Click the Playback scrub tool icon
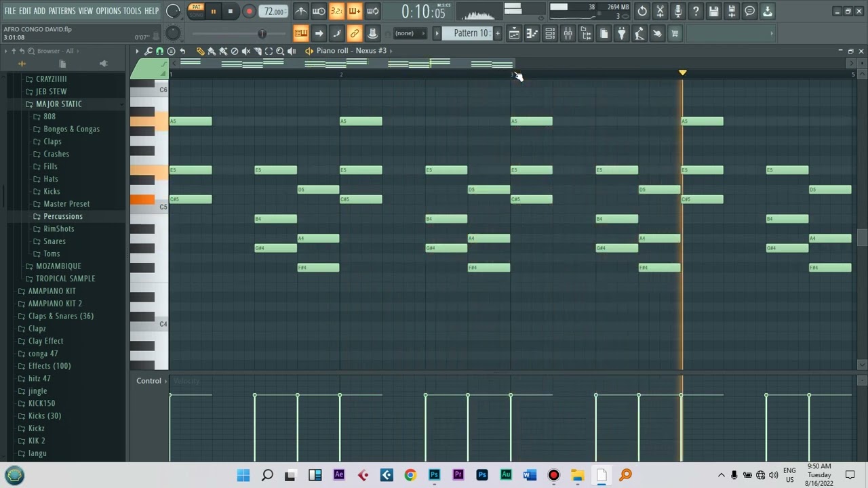This screenshot has width=868, height=488. tap(292, 51)
